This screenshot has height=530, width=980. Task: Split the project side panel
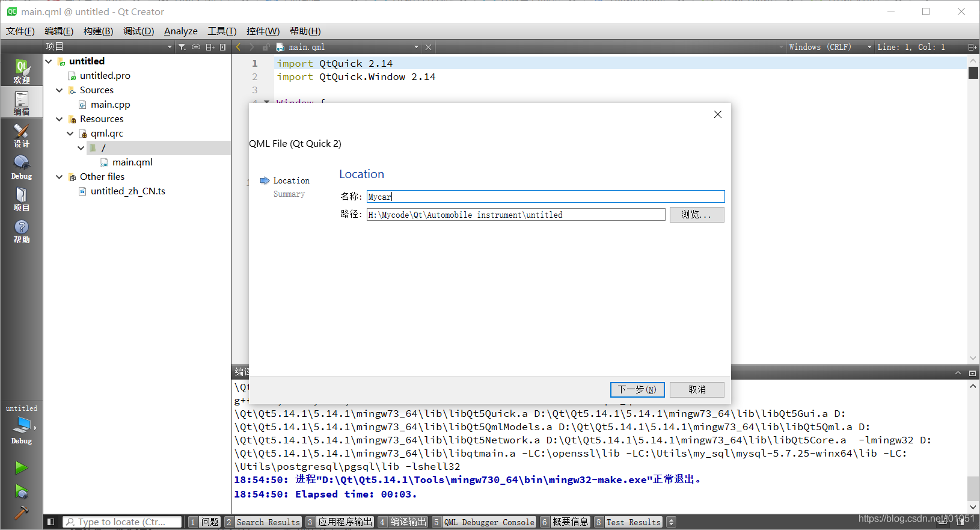point(210,47)
